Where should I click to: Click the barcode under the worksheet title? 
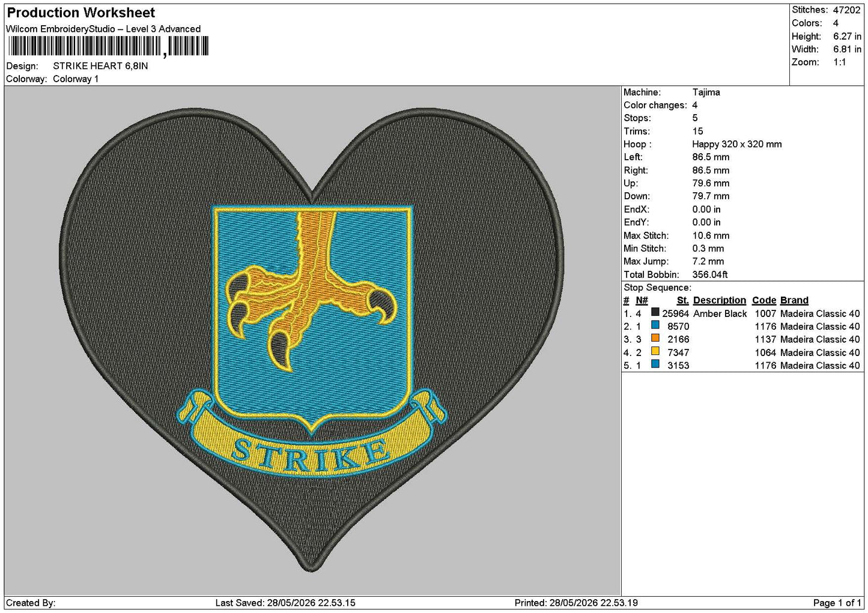coord(108,46)
